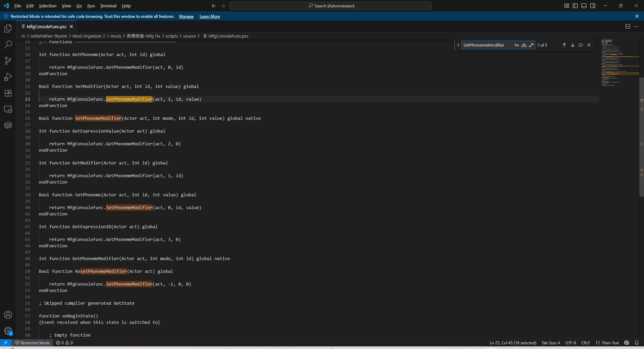
Task: Click Ln 23, Col 45 go-to-line indicator
Action: pos(513,343)
